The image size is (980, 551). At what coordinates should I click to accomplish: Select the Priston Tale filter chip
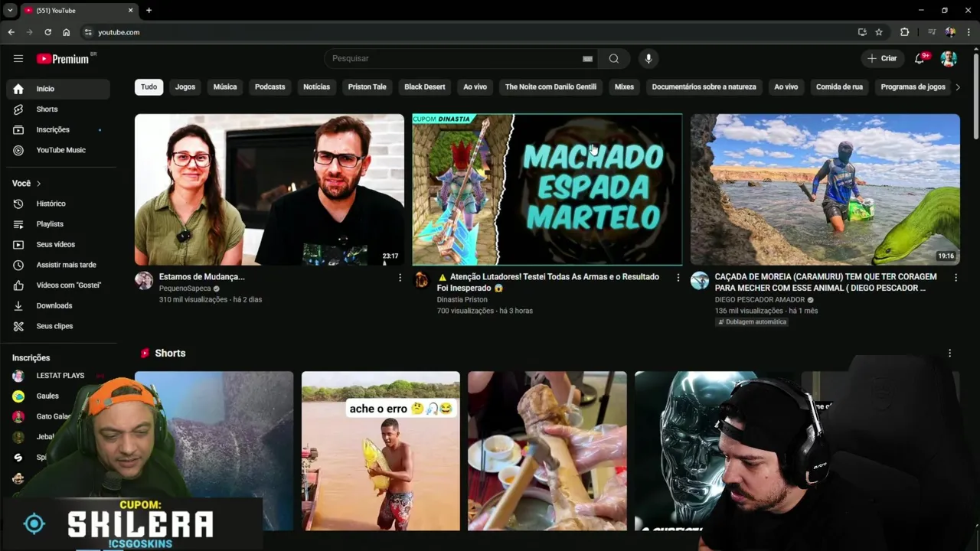(367, 87)
